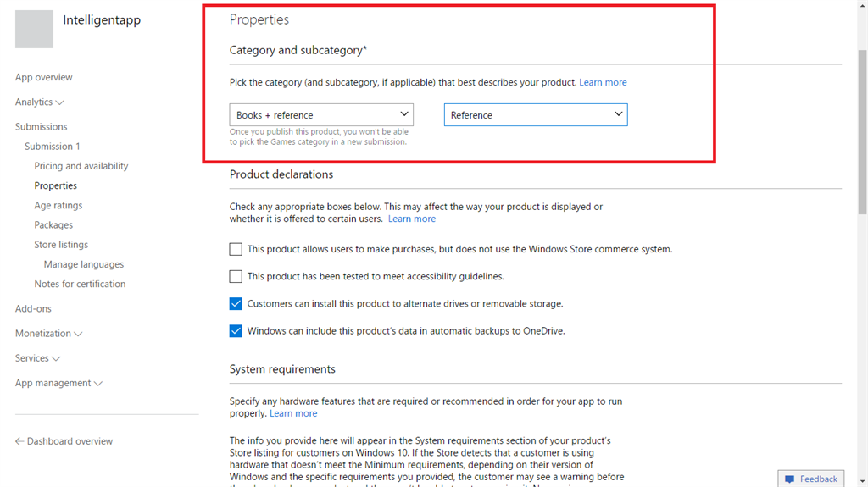The height and width of the screenshot is (487, 868).
Task: Expand the Services section chevron
Action: [x=56, y=358]
